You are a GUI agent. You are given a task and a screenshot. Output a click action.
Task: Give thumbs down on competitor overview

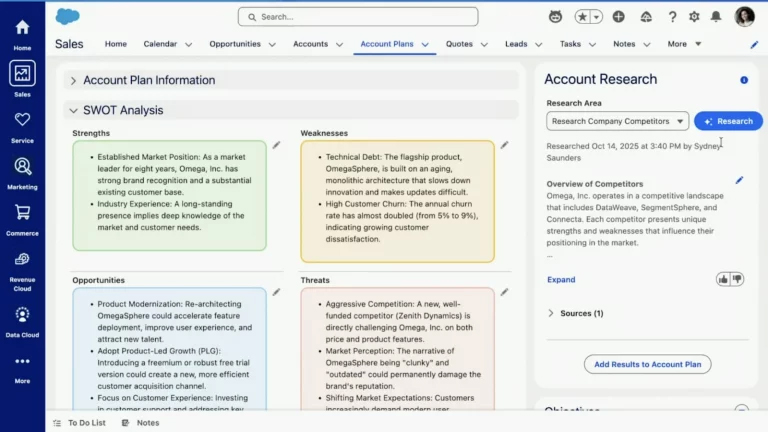point(738,279)
